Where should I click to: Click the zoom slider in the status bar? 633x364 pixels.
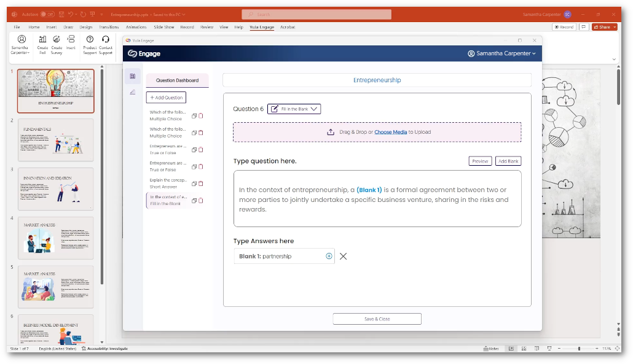point(578,348)
